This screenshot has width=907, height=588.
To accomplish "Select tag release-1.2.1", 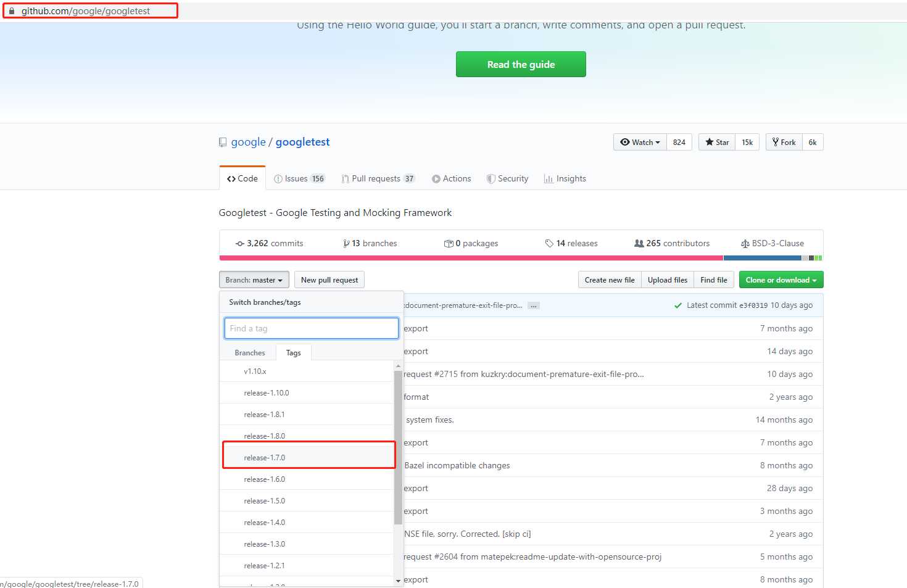I will click(x=307, y=565).
